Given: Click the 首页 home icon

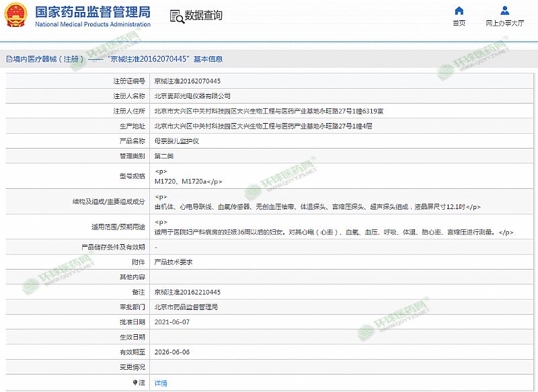Looking at the screenshot, I should (459, 11).
